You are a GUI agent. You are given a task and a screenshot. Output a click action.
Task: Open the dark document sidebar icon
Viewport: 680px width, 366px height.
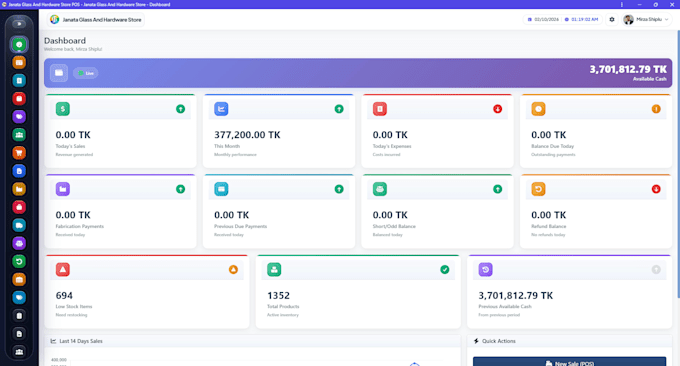19,334
